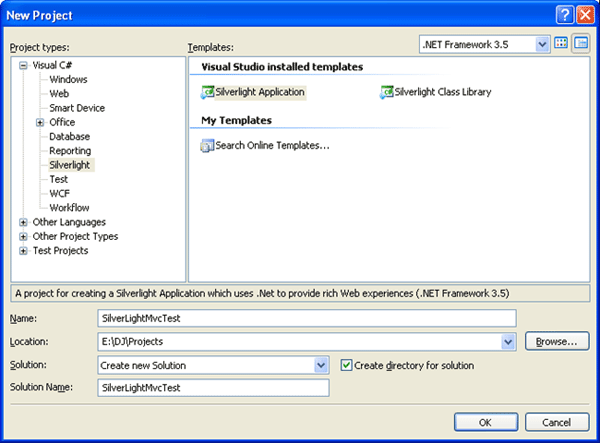
Task: Select the Silverlight project type
Action: (70, 165)
